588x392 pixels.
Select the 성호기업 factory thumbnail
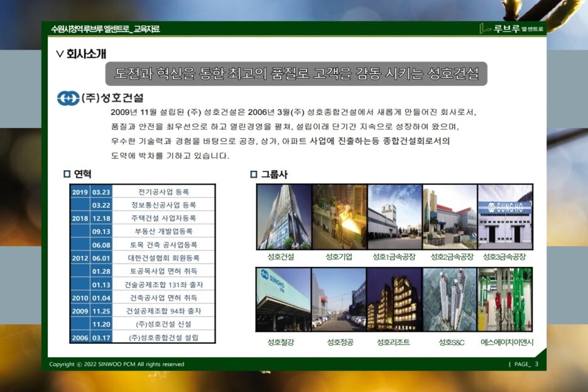click(x=339, y=217)
